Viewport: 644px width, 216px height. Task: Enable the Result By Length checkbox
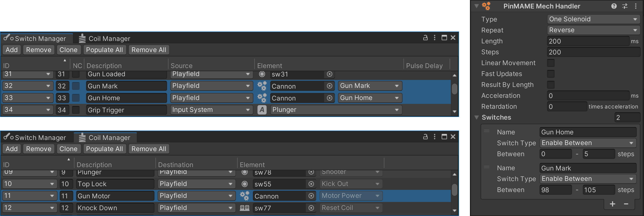pos(551,85)
